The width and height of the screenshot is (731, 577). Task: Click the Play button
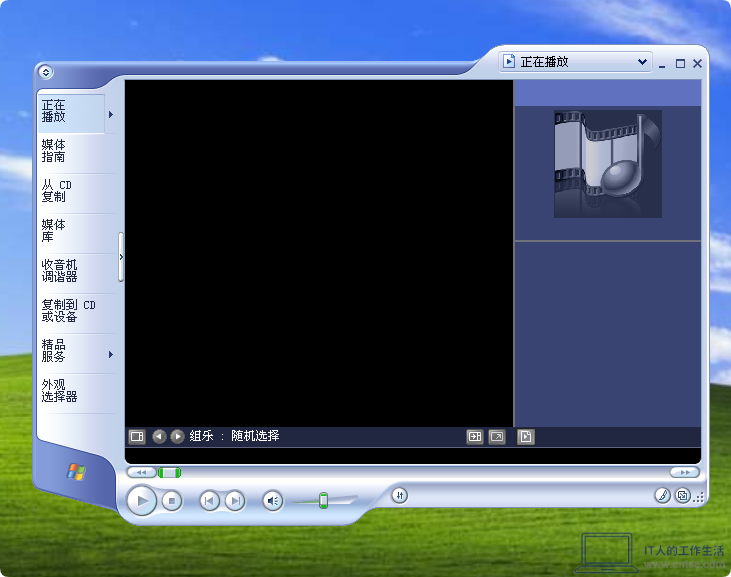pyautogui.click(x=142, y=501)
